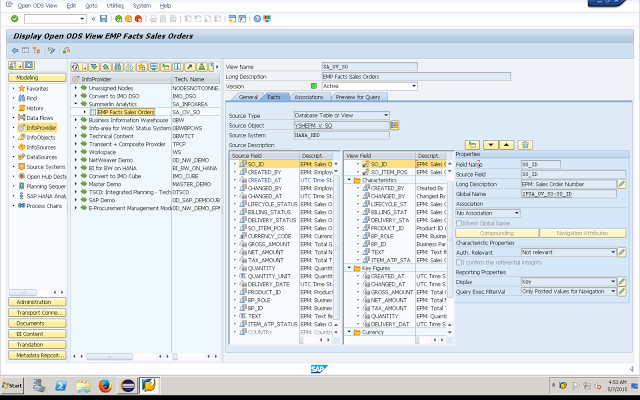
Task: Tick the Inherit Global Name checkbox
Action: point(459,223)
